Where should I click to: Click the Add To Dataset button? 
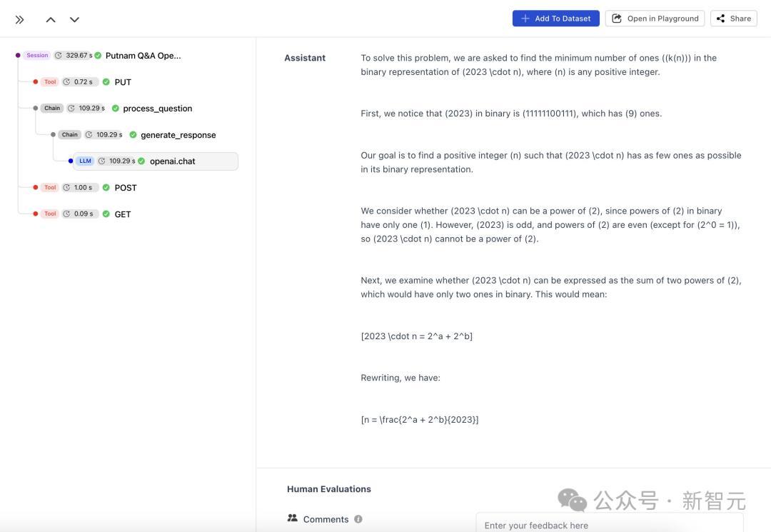coord(555,19)
